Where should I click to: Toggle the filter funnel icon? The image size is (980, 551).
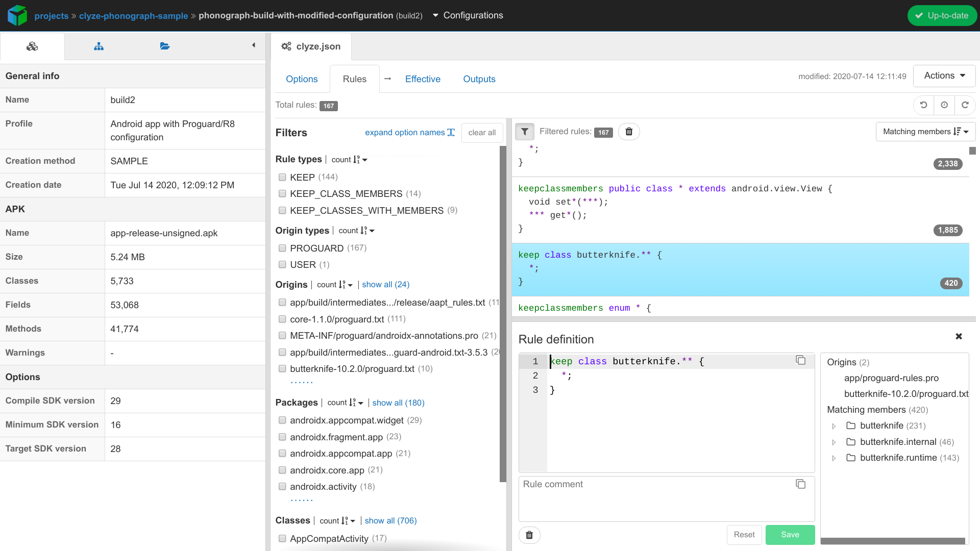(x=525, y=132)
